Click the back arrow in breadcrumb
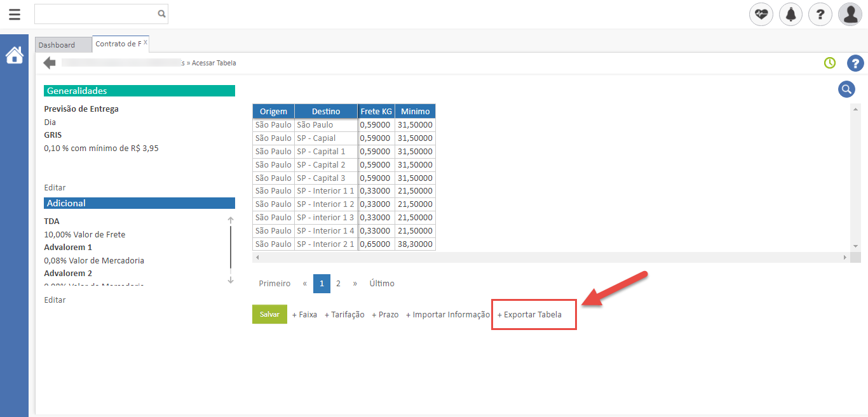This screenshot has height=417, width=868. (50, 63)
